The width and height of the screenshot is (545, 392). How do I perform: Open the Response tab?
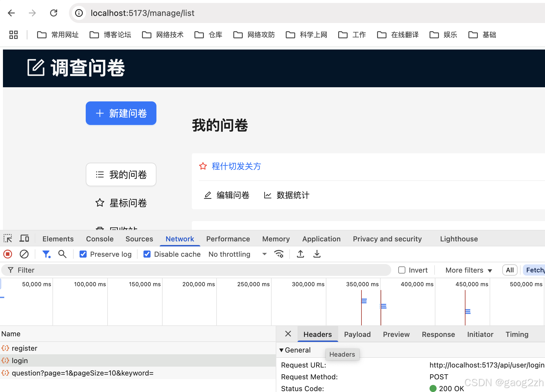tap(438, 334)
